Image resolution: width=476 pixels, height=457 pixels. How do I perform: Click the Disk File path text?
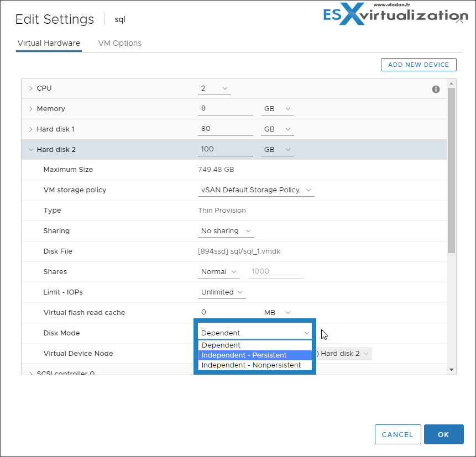(239, 251)
